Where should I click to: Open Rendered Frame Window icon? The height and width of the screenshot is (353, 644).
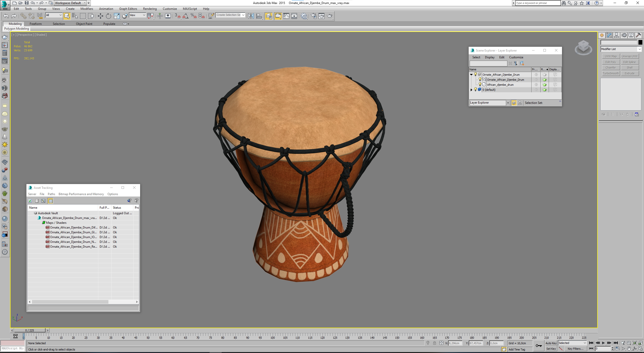pyautogui.click(x=321, y=16)
